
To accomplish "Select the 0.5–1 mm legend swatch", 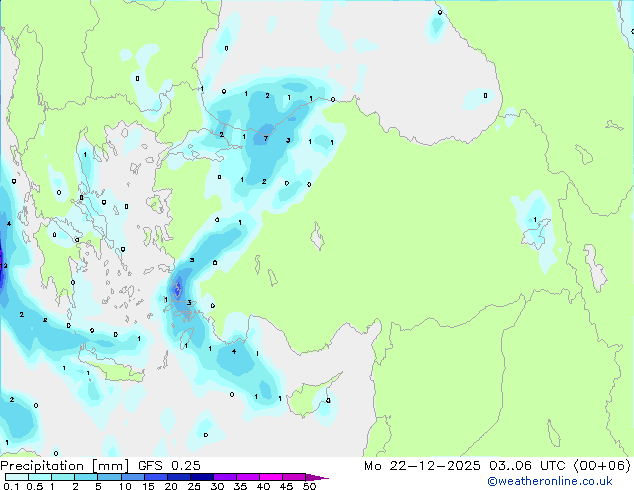I will pos(40,477).
